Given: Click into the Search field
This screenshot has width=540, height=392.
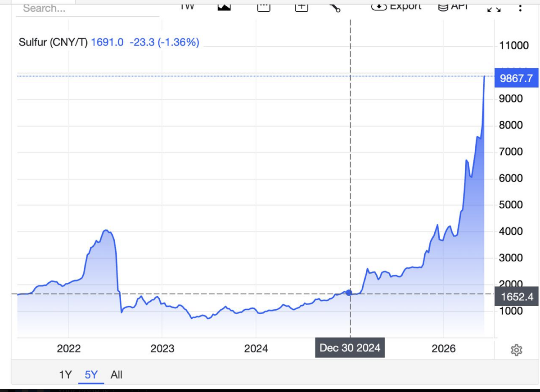Looking at the screenshot, I should pyautogui.click(x=88, y=9).
